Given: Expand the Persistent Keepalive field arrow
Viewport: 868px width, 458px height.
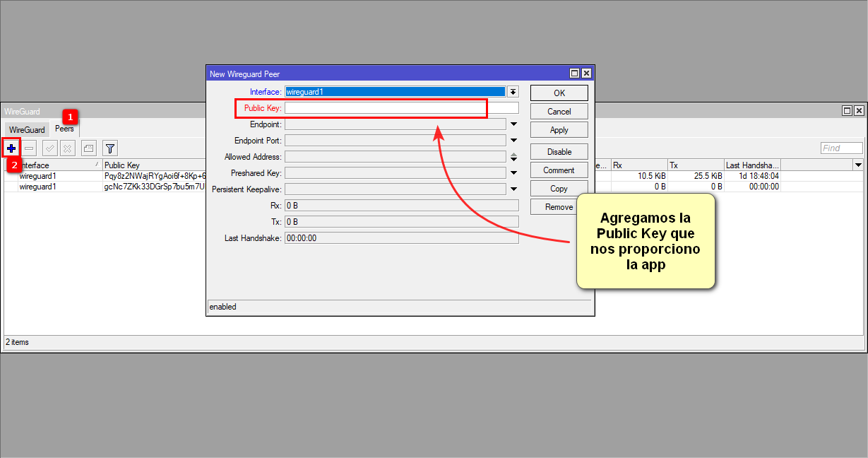Looking at the screenshot, I should point(513,189).
